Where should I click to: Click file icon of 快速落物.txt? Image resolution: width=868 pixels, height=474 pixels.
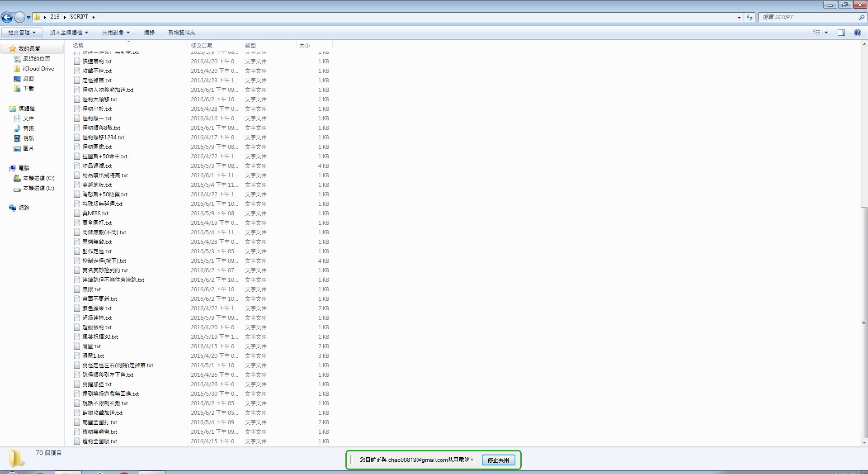click(77, 62)
